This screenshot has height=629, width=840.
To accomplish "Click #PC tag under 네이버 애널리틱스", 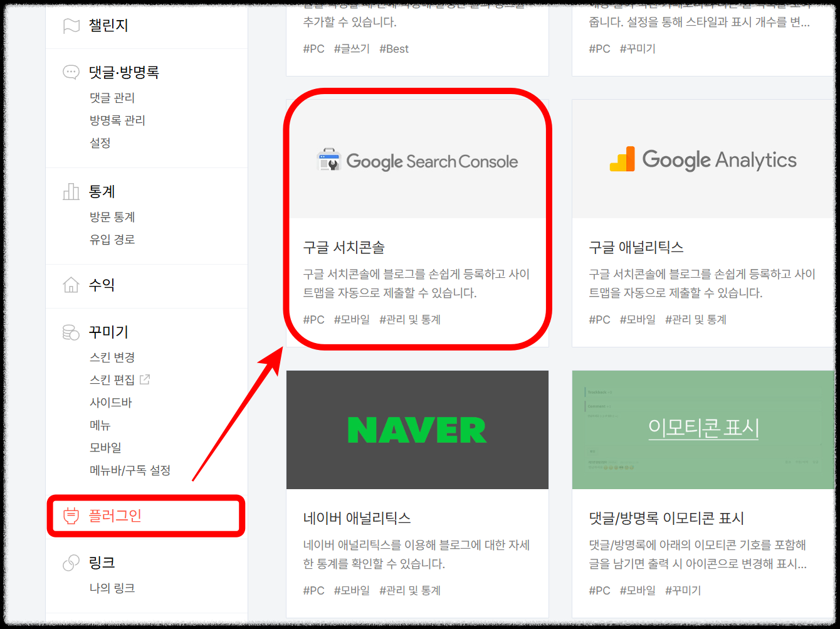I will tap(314, 591).
